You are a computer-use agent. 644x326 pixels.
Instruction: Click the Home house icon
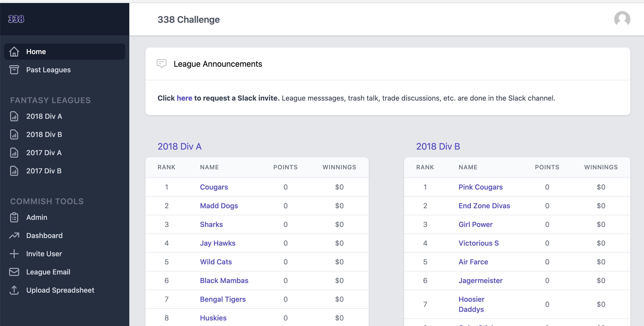(x=14, y=52)
